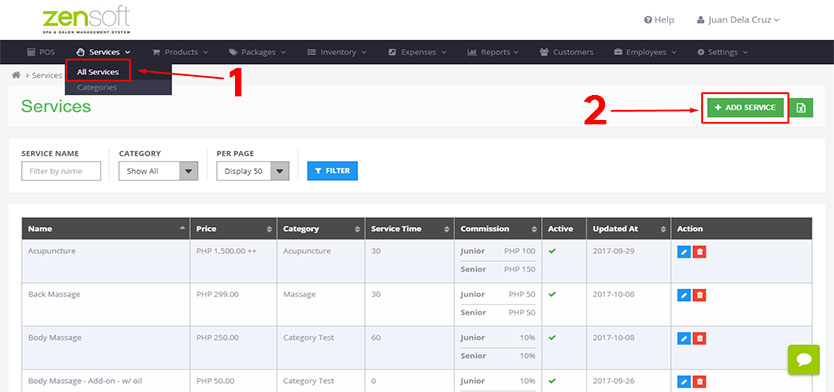Edit the Back Massage service
Viewport: 834px width, 392px height.
click(x=684, y=295)
